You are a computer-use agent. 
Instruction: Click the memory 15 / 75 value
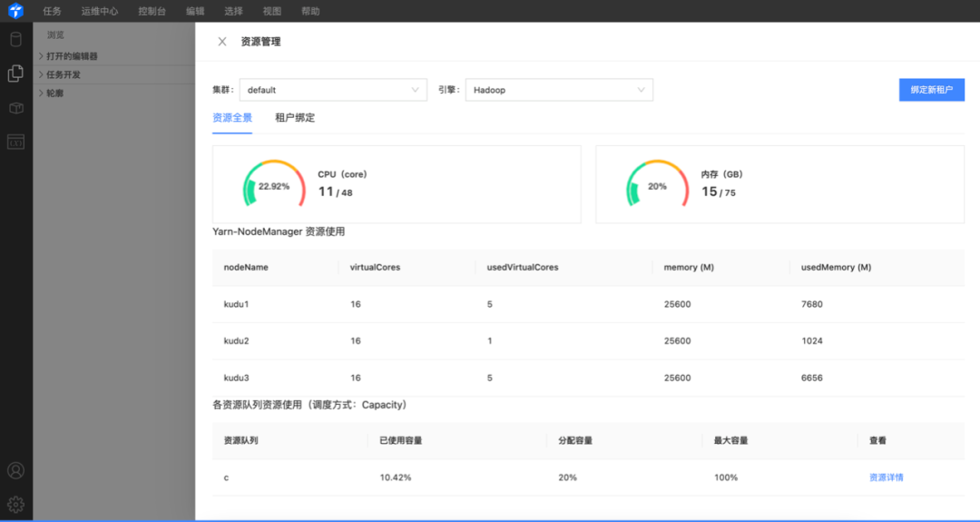(718, 192)
